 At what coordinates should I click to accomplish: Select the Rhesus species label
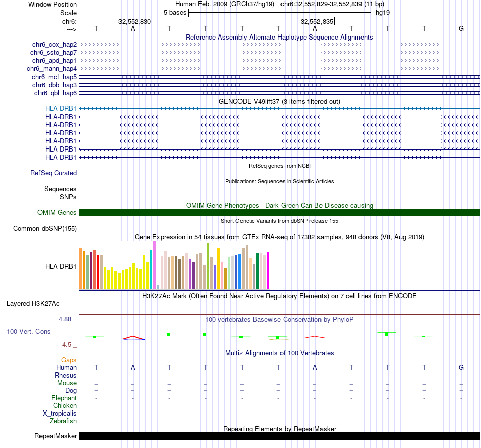click(66, 375)
